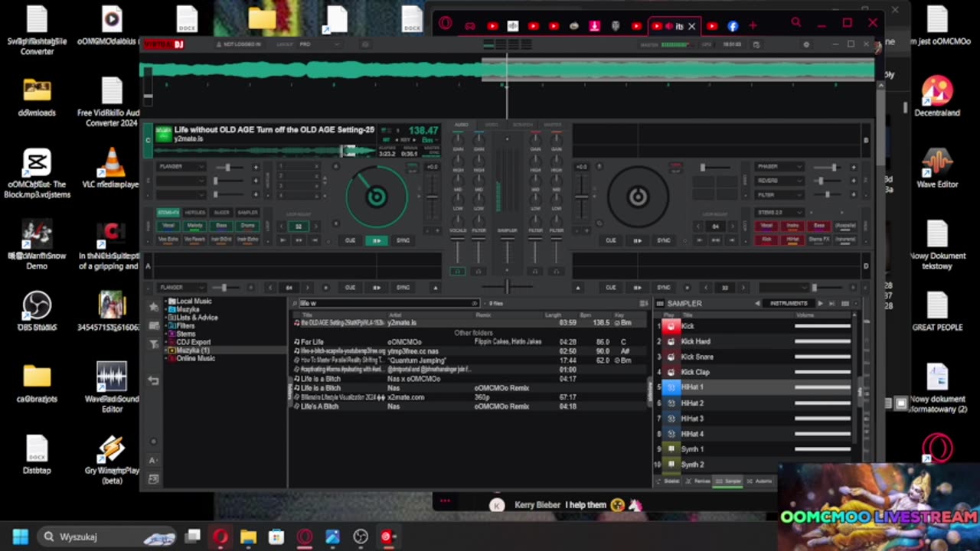
Task: Play the Kick sample pad
Action: point(671,326)
